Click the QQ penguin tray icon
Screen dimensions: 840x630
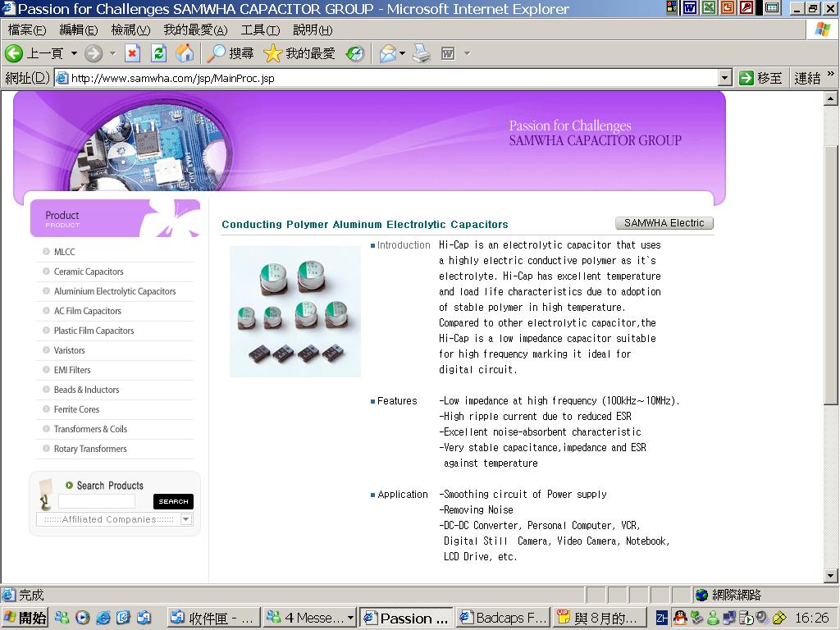tap(680, 618)
